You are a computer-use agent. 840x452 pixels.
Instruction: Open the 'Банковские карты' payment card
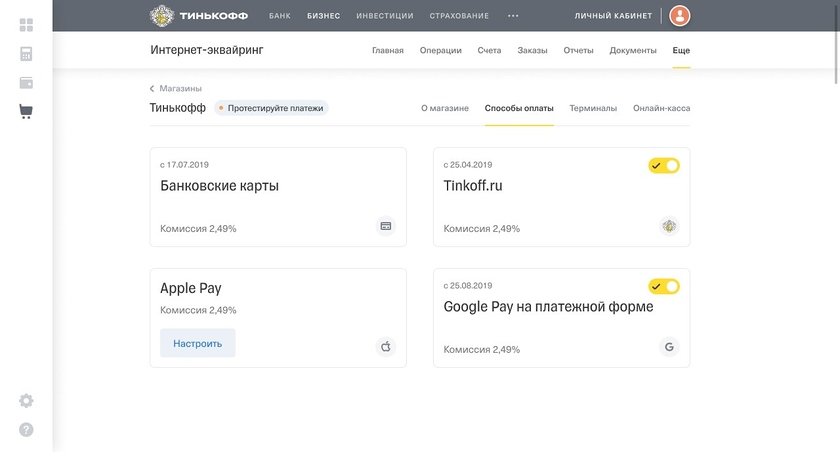pyautogui.click(x=278, y=196)
